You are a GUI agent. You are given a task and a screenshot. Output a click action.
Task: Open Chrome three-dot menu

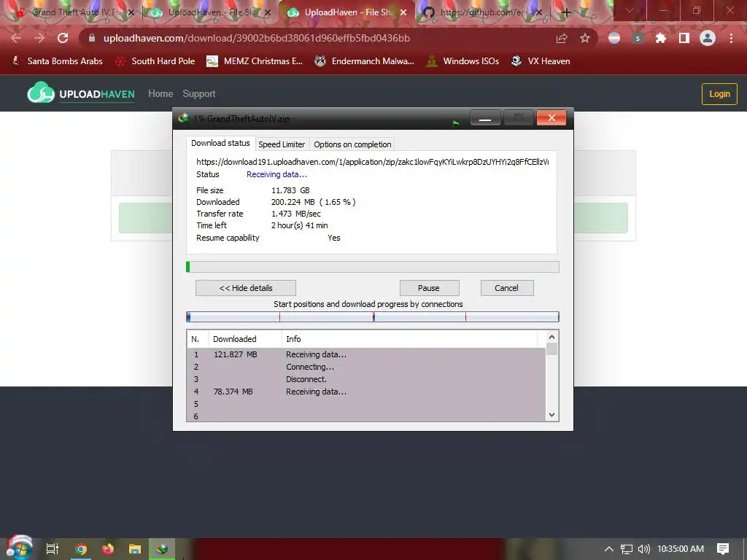(x=731, y=38)
